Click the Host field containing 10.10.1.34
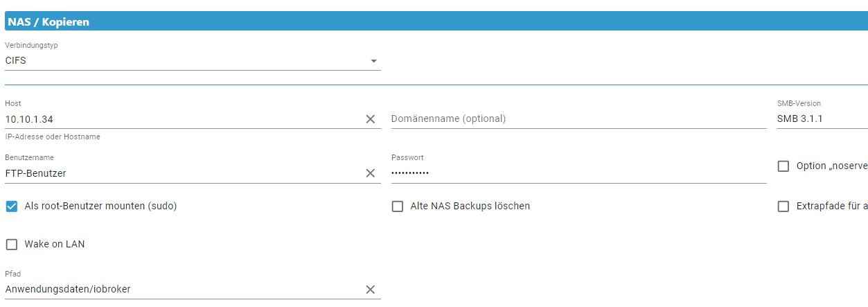 pyautogui.click(x=180, y=119)
